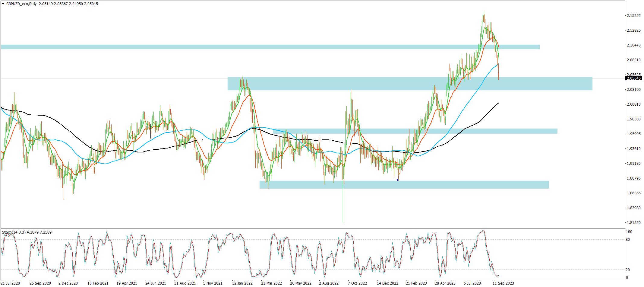Image resolution: width=644 pixels, height=287 pixels.
Task: Select the support zone rectangle near 1.88795
Action: (x=404, y=185)
